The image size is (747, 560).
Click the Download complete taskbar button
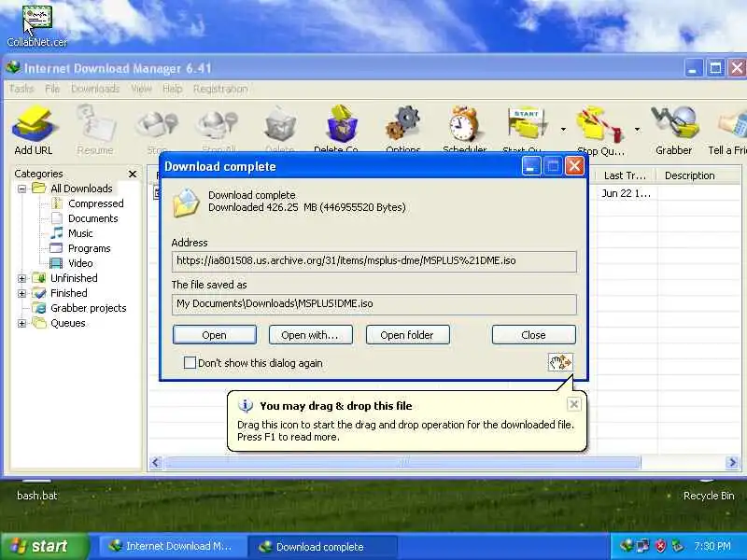pos(321,546)
